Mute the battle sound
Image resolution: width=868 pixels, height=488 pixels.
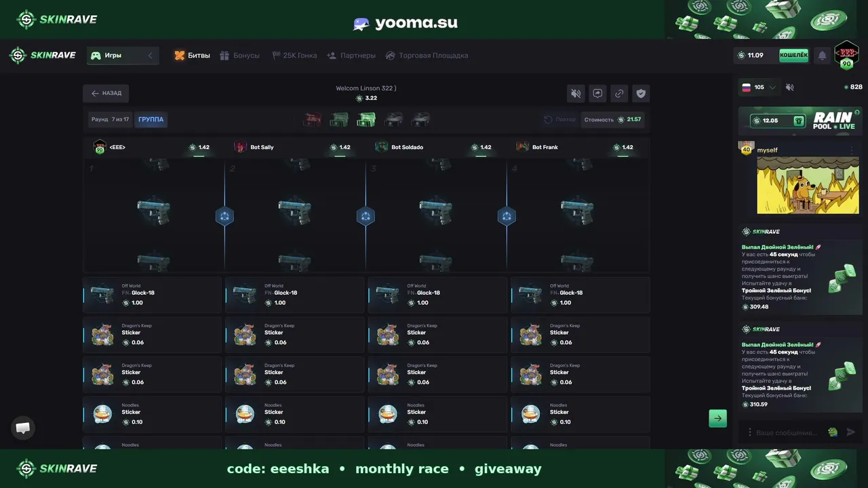(x=576, y=94)
